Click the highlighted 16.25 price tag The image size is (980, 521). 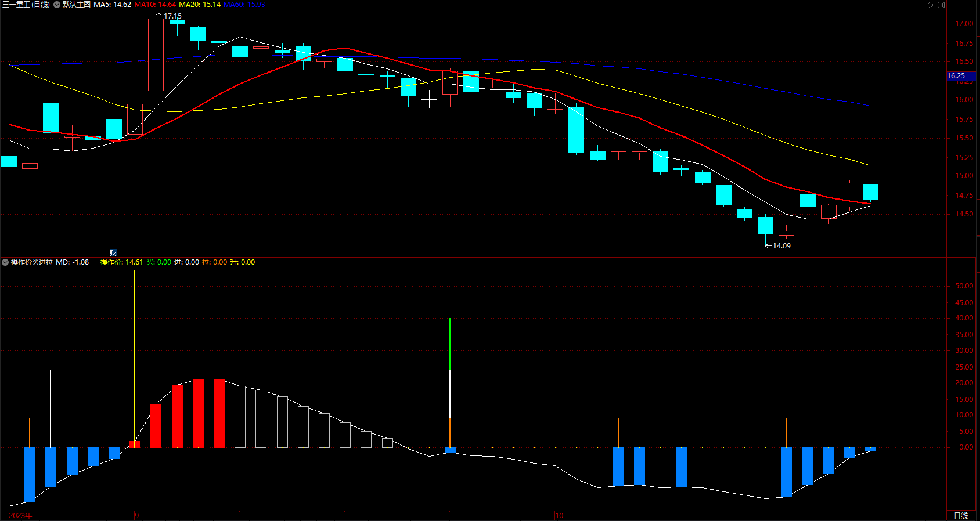coord(961,76)
